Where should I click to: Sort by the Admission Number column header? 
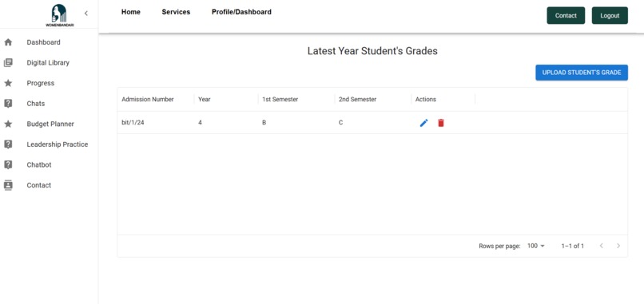coord(156,99)
